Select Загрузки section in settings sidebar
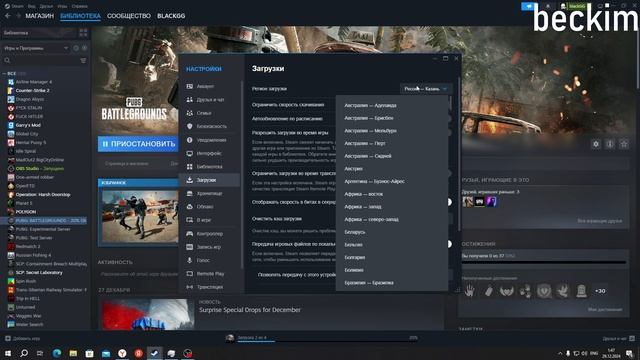 209,180
